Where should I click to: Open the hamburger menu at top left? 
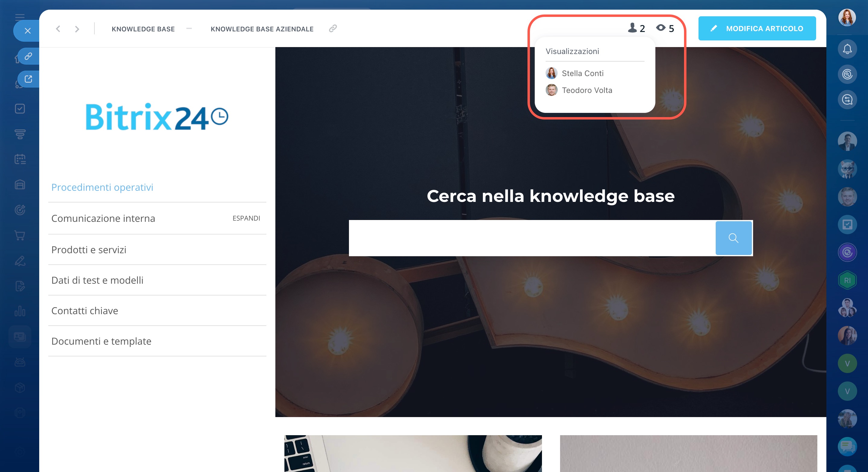pyautogui.click(x=20, y=17)
